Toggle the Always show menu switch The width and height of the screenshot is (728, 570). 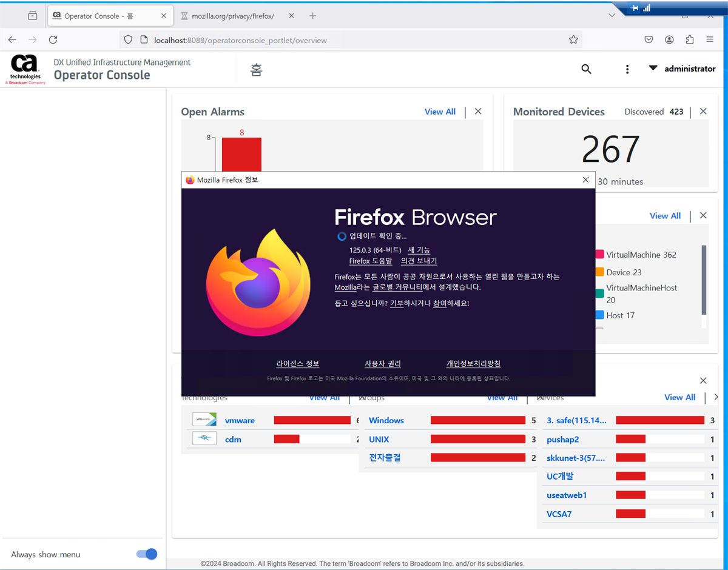[x=146, y=554]
